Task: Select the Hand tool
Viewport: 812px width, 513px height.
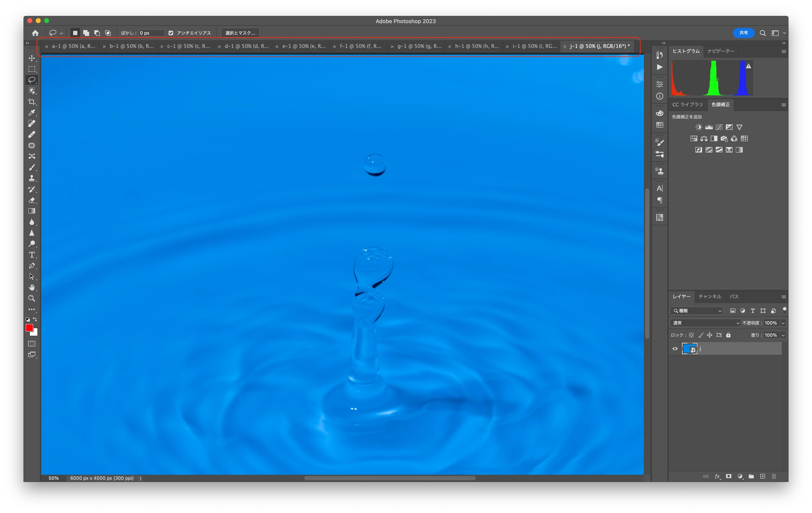Action: 32,288
